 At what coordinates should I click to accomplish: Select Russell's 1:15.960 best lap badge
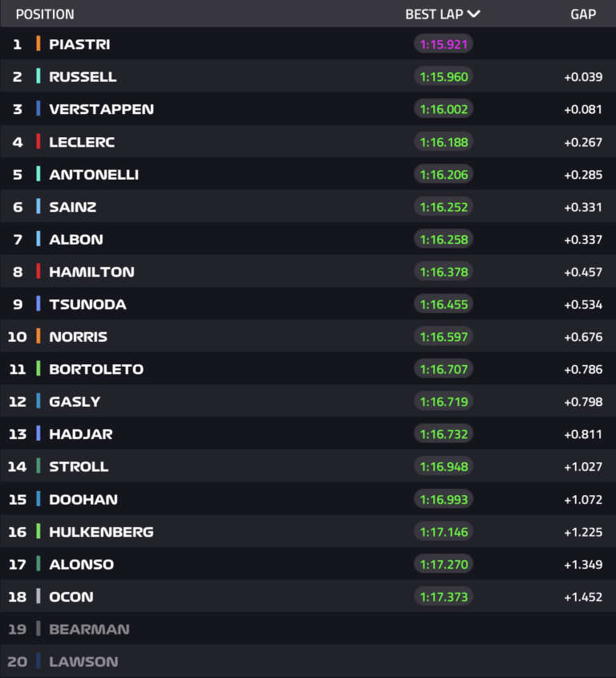(x=444, y=77)
